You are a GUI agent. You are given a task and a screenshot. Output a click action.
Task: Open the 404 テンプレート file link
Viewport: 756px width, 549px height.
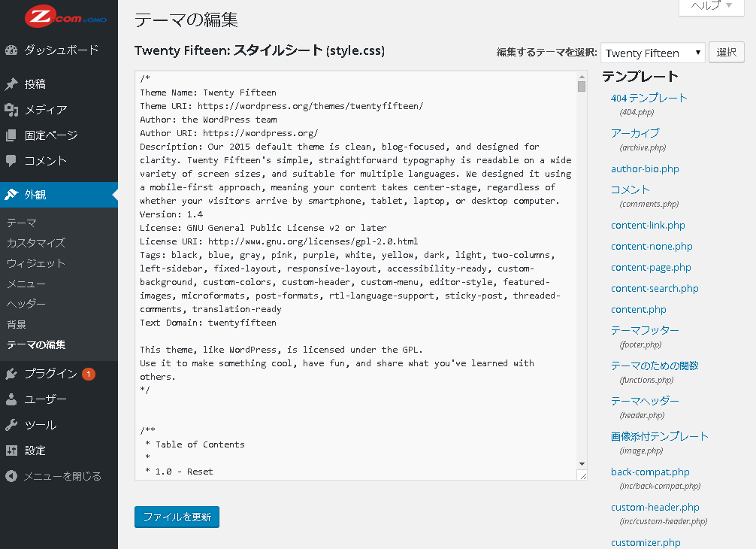(649, 98)
